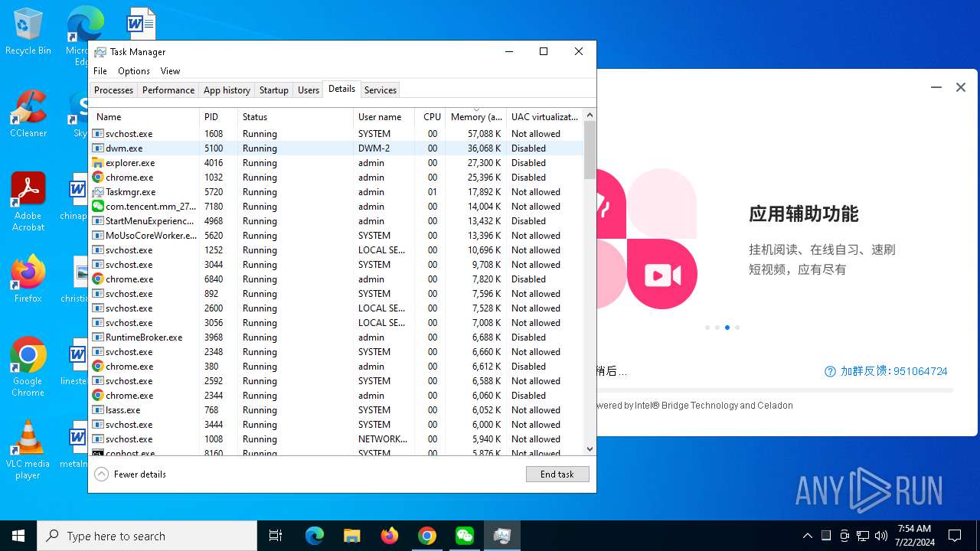This screenshot has height=551, width=980.
Task: Select the StartMenuExperience process icon
Action: tap(98, 221)
